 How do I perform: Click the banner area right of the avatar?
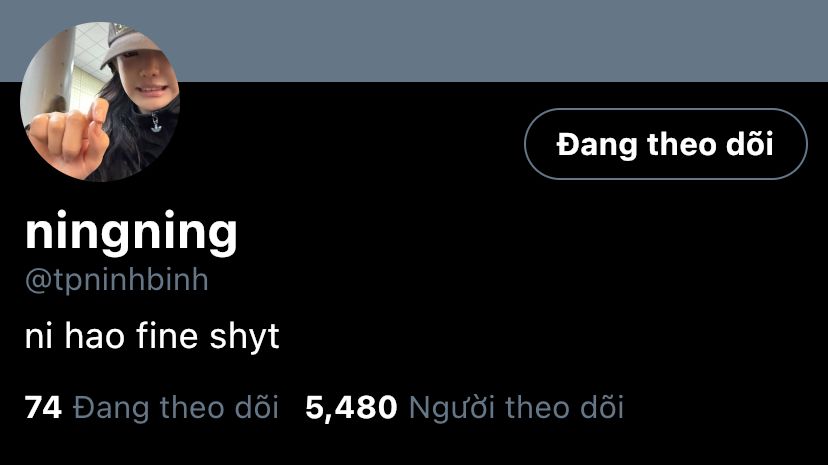point(502,41)
